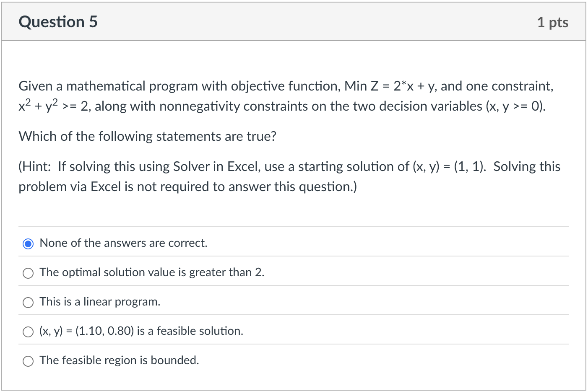
Task: Click the "None of the answers are correct." answer text
Action: (x=123, y=243)
